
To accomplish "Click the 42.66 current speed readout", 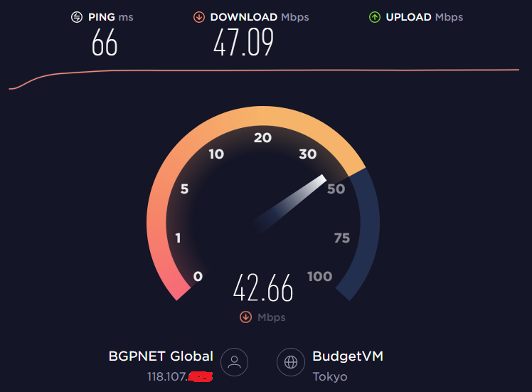I will pos(263,288).
